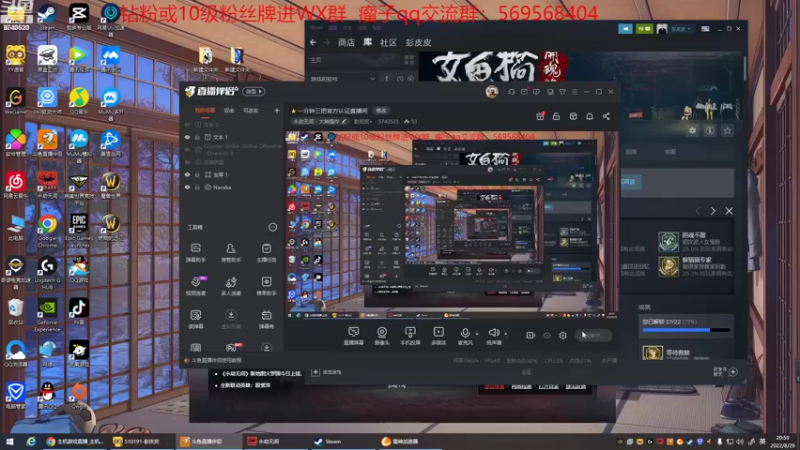Screen dimensions: 800x450
Task: Open the 多人连麦 tool icon
Action: (231, 286)
